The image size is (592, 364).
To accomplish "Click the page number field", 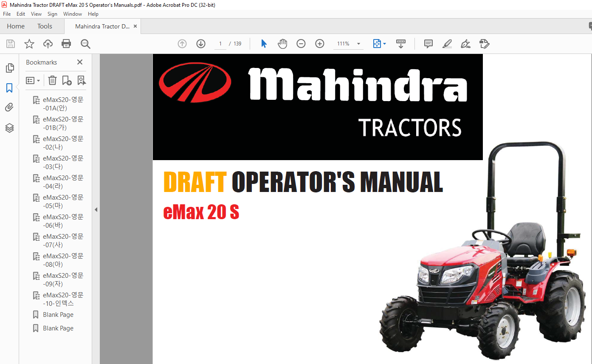I will (x=220, y=44).
